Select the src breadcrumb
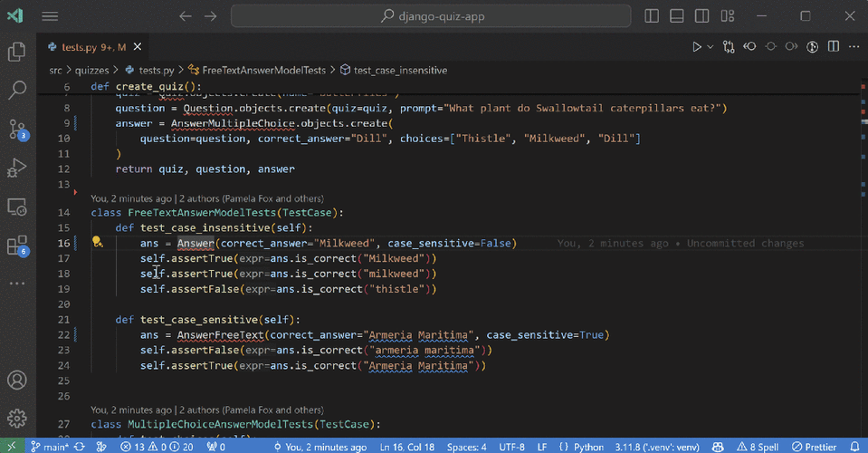Viewport: 868px width, 453px height. click(x=55, y=71)
